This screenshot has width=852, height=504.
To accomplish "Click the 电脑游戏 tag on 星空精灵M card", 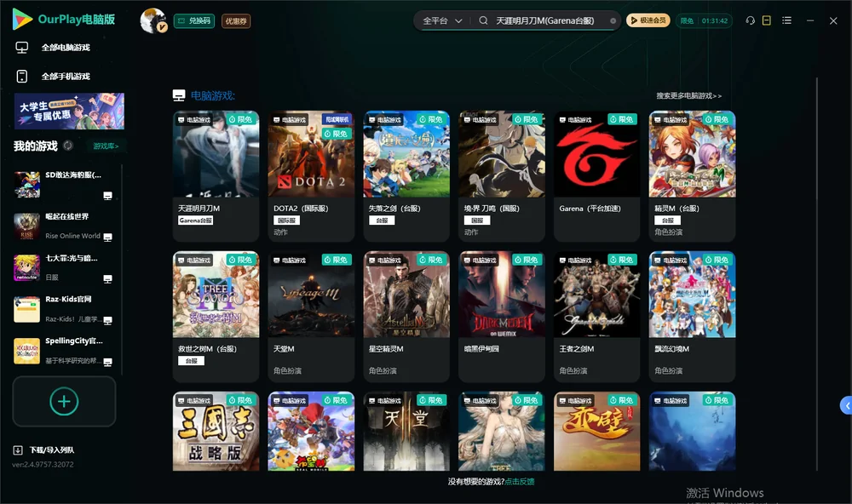I will pyautogui.click(x=385, y=261).
